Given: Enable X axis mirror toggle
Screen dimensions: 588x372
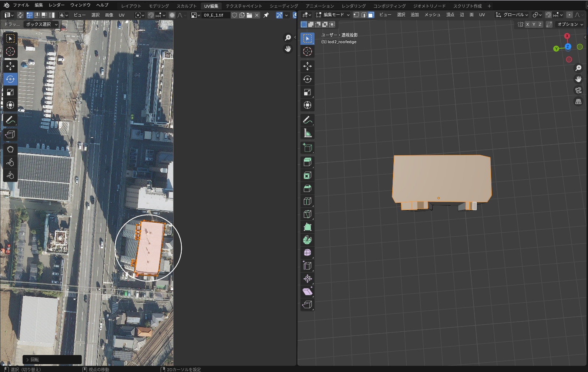Looking at the screenshot, I should (527, 24).
